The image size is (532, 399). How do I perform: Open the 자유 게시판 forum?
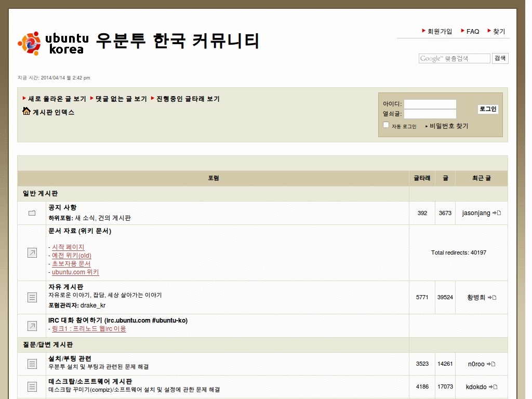pyautogui.click(x=66, y=287)
